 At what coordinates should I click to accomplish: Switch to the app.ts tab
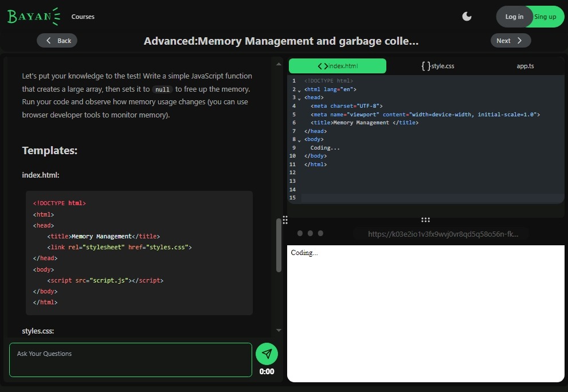click(x=525, y=66)
